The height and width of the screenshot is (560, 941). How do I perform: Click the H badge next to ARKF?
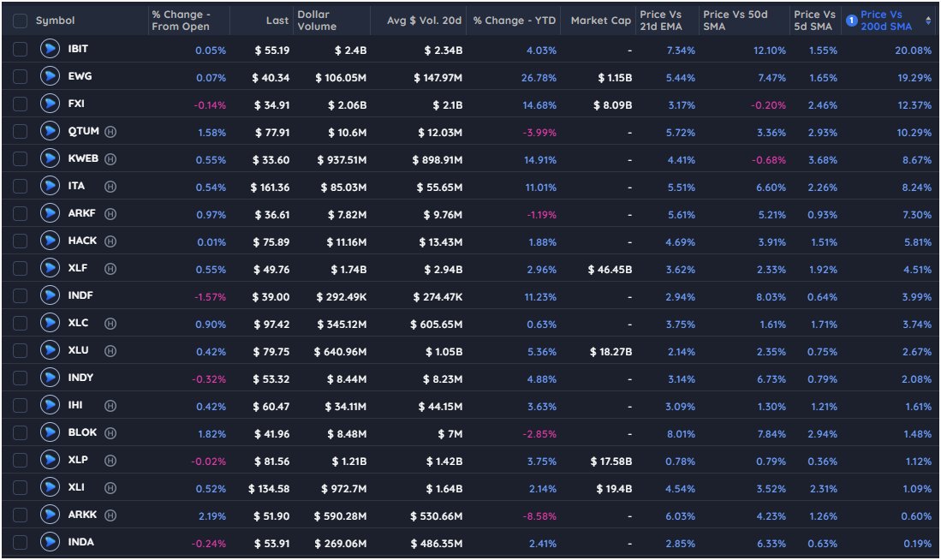[110, 214]
